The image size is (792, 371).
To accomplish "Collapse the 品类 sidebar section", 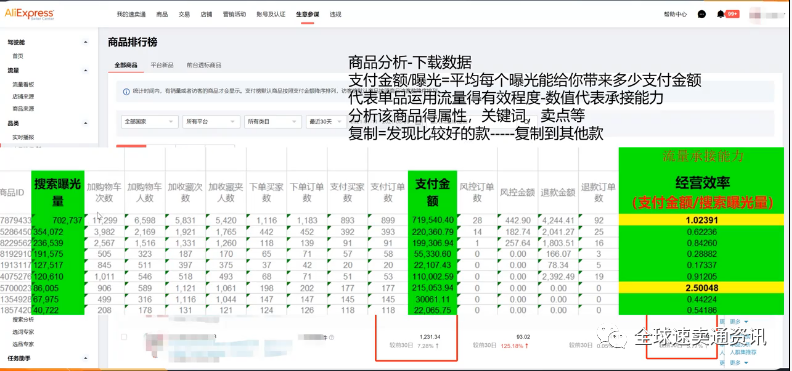I will [x=85, y=123].
